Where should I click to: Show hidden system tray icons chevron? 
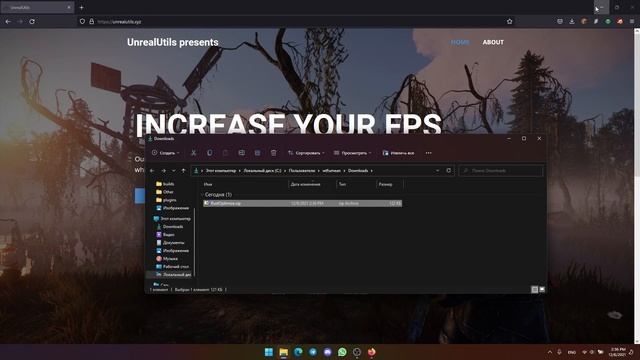coord(550,352)
